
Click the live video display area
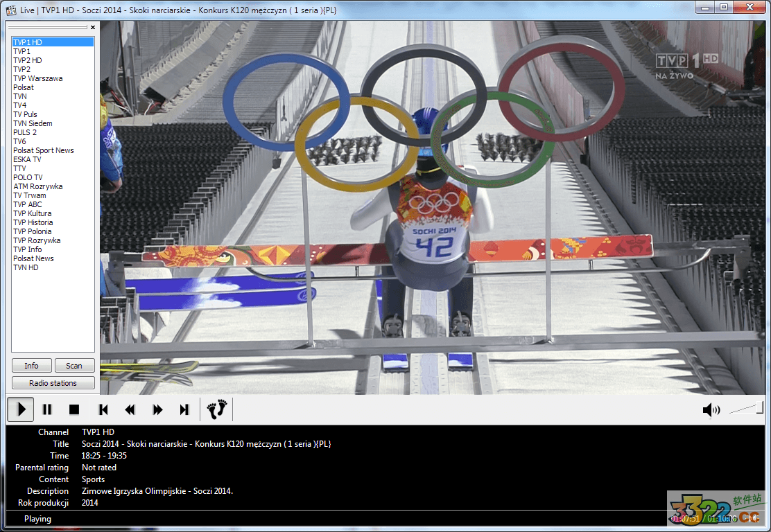pos(433,207)
